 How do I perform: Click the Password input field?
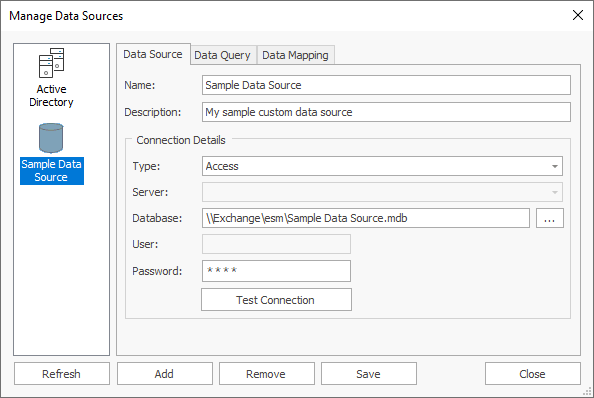tap(277, 271)
